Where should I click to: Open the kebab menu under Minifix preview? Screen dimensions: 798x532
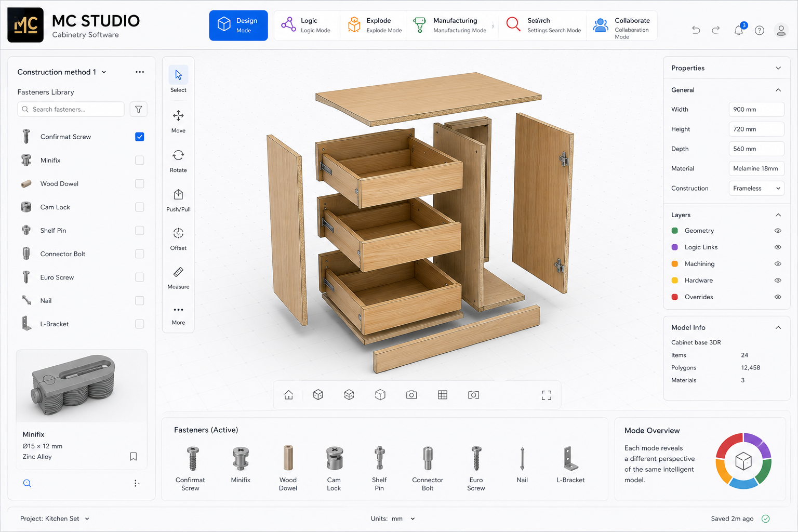(x=136, y=483)
